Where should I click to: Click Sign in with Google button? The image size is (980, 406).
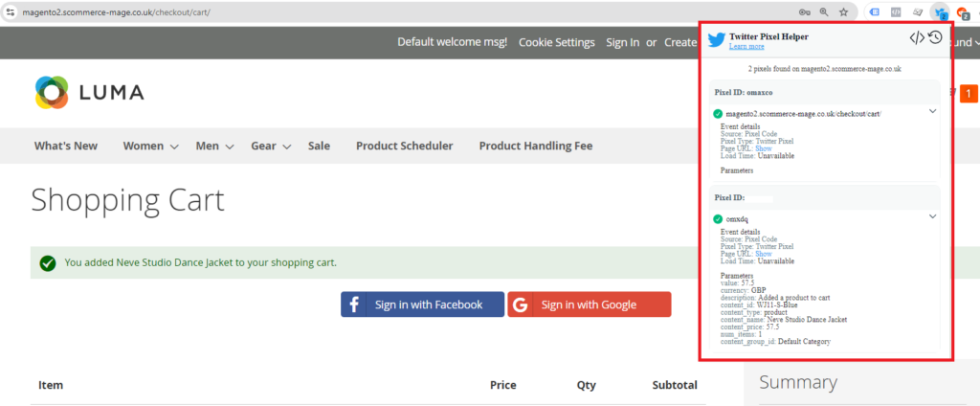(x=589, y=304)
